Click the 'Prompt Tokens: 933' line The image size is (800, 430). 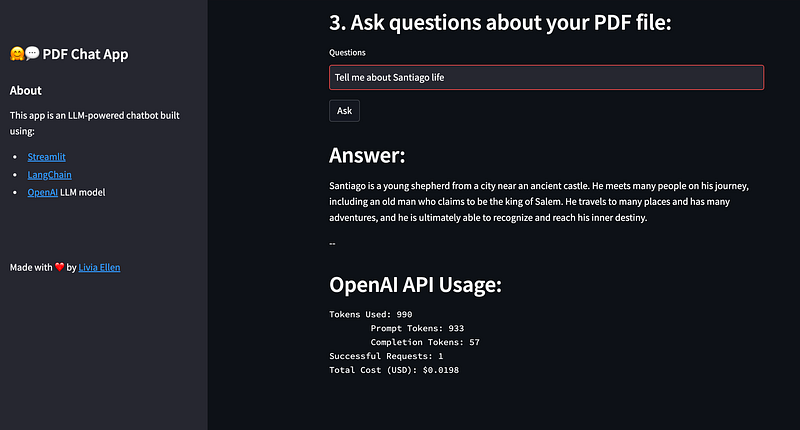point(417,328)
